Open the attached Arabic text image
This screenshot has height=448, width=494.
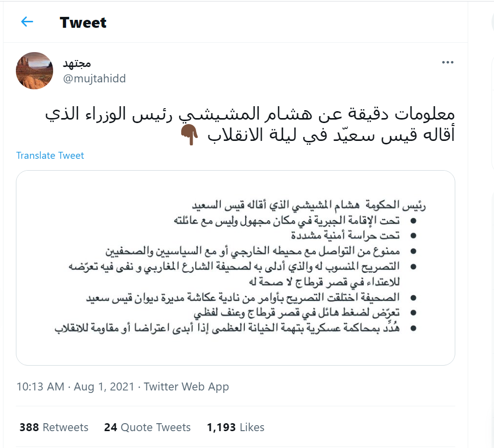[x=235, y=268]
